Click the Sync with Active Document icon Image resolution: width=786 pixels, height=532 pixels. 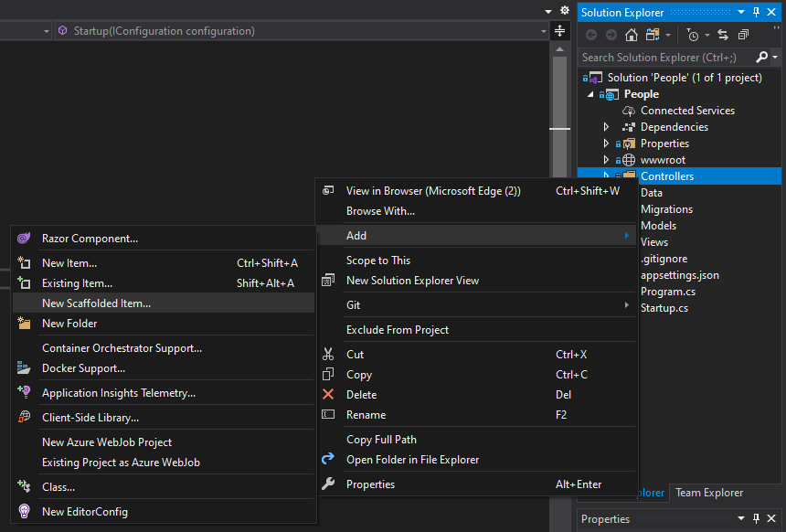(722, 35)
